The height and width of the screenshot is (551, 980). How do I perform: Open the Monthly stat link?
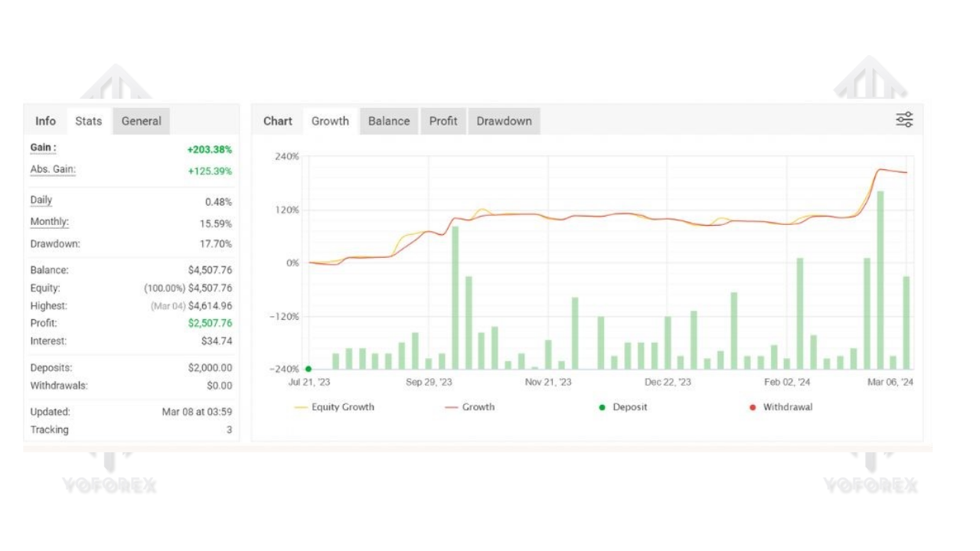click(x=49, y=221)
